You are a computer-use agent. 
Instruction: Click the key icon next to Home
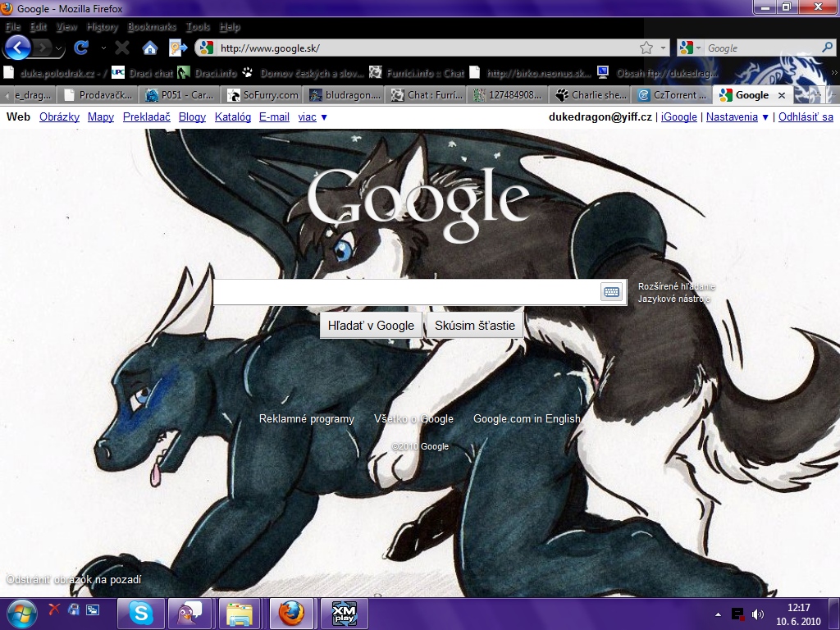[x=177, y=48]
